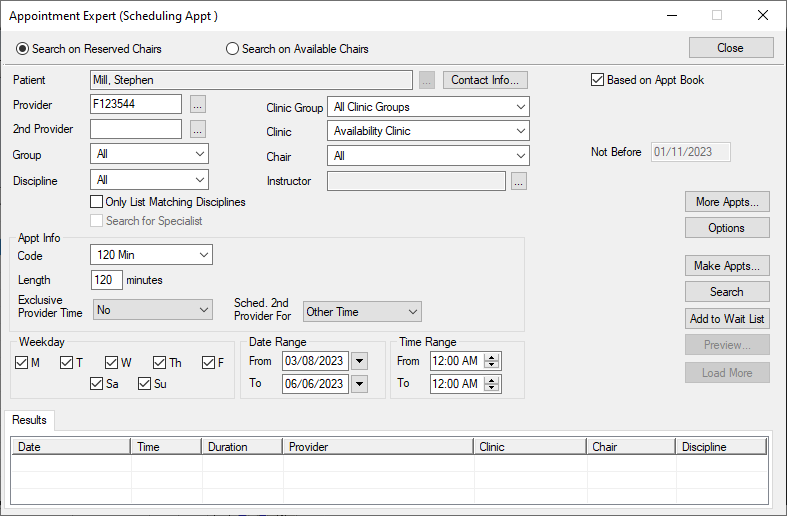The height and width of the screenshot is (516, 787).
Task: Sort results by Chair column header
Action: coord(631,447)
